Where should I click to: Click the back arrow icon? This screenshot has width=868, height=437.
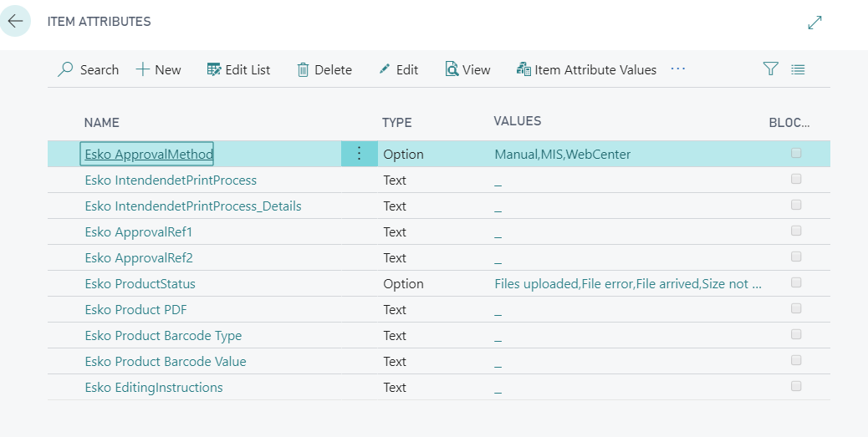pos(15,21)
